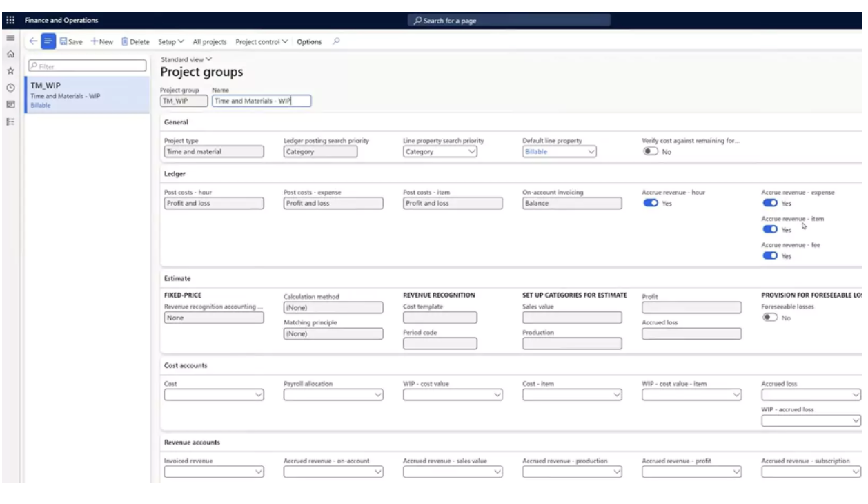This screenshot has height=504, width=868.
Task: Open the Dynamics 365 app launcher grid
Action: click(9, 20)
